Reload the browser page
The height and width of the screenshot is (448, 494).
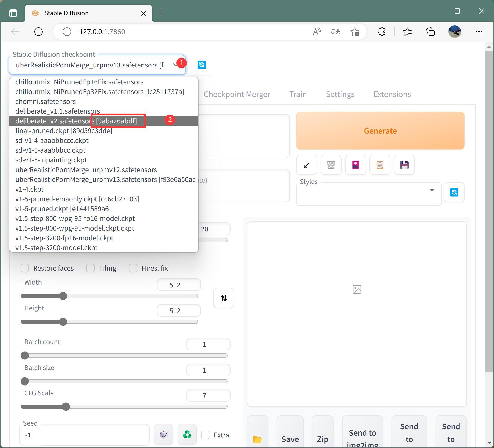[38, 32]
